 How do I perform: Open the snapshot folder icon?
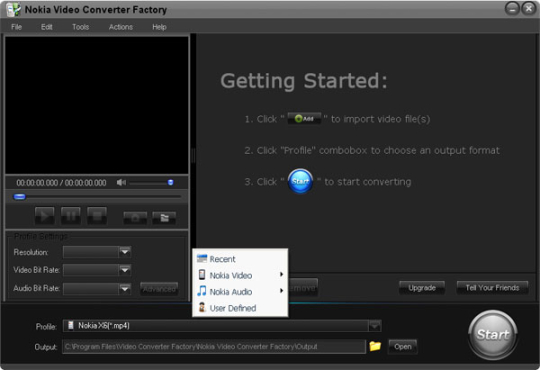pyautogui.click(x=164, y=218)
